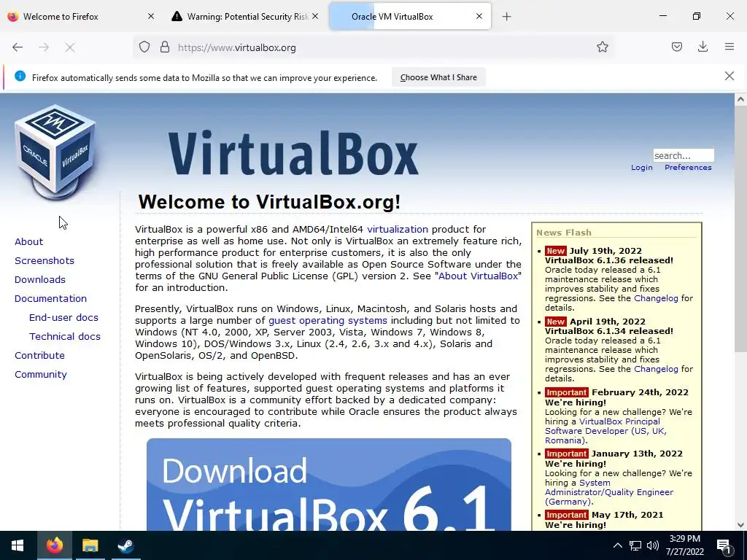
Task: Click the "April 19th, 2022" news date
Action: click(608, 322)
